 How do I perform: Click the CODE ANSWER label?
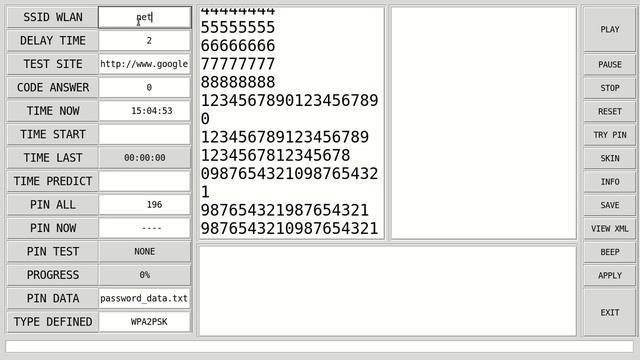53,87
